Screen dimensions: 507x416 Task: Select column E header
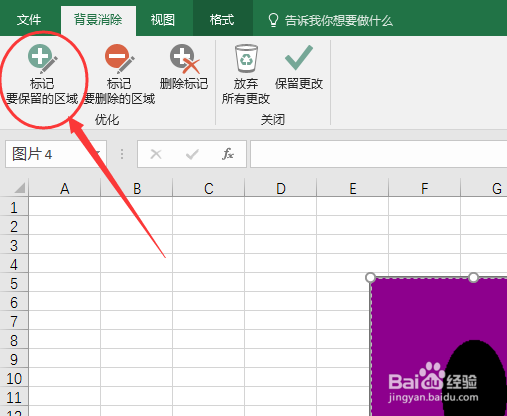(353, 188)
